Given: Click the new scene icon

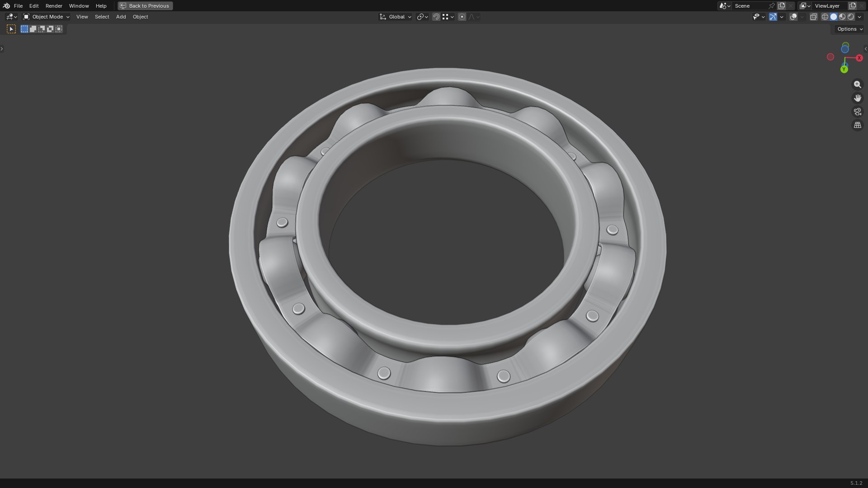Looking at the screenshot, I should click(x=782, y=6).
